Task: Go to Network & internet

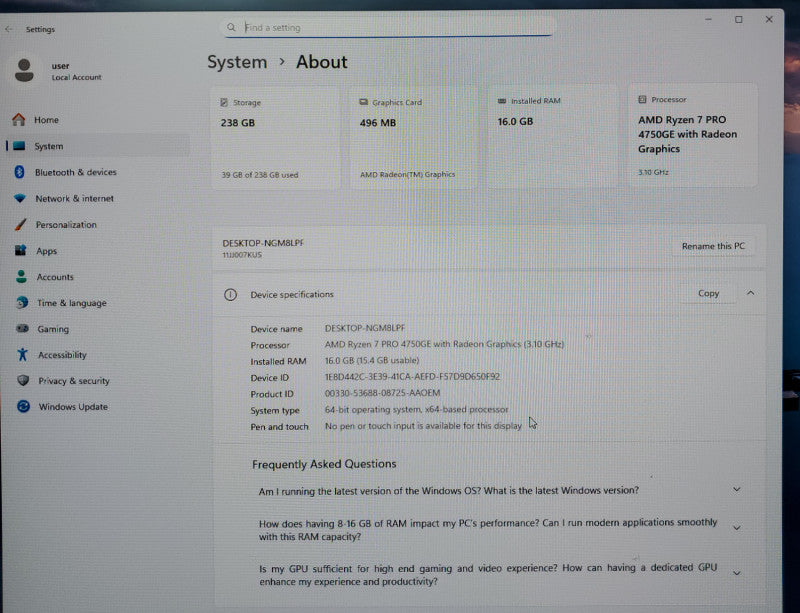Action: tap(97, 198)
